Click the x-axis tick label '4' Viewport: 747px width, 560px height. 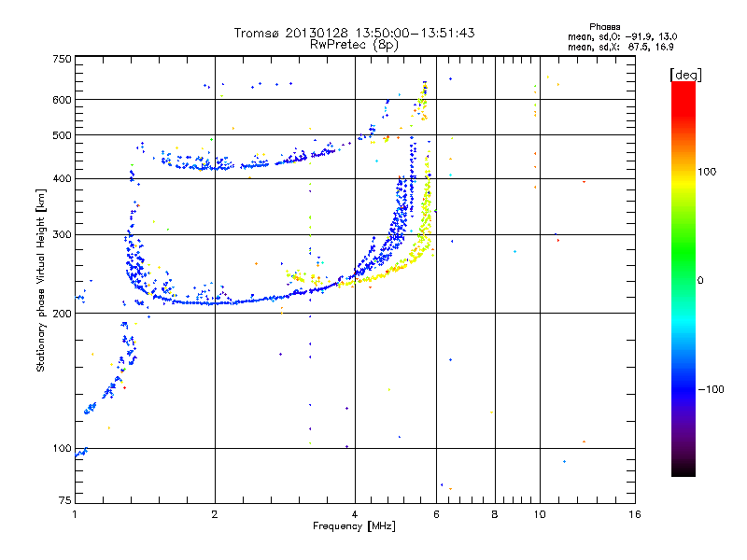pos(355,514)
